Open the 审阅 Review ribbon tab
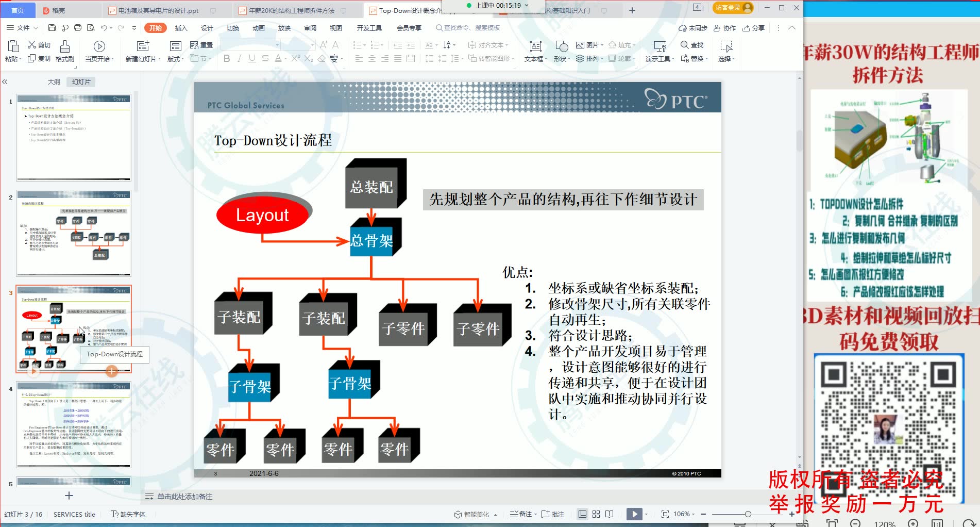This screenshot has height=527, width=980. pos(310,28)
